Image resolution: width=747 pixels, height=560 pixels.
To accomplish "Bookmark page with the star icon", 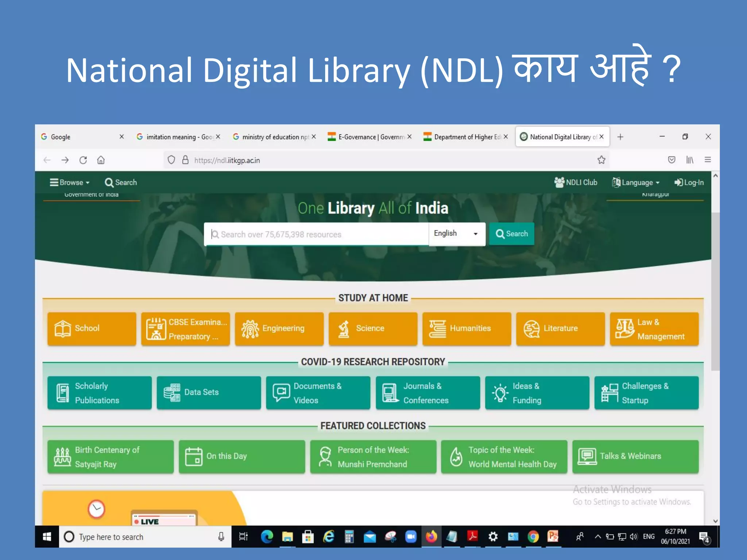I will pos(601,160).
